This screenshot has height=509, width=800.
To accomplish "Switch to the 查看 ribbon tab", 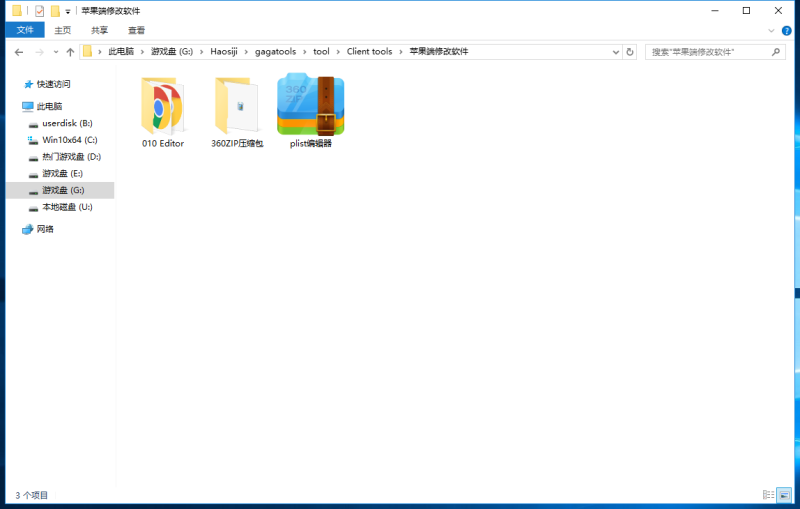I will [x=136, y=30].
